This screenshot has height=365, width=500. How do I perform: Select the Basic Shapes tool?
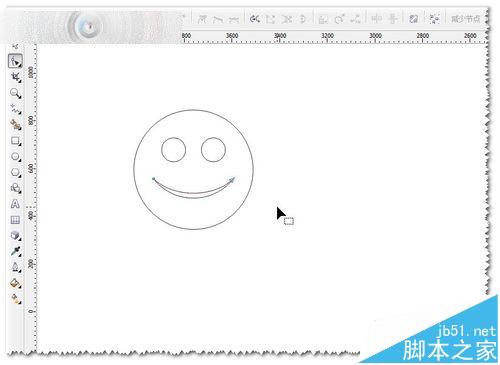(x=15, y=188)
